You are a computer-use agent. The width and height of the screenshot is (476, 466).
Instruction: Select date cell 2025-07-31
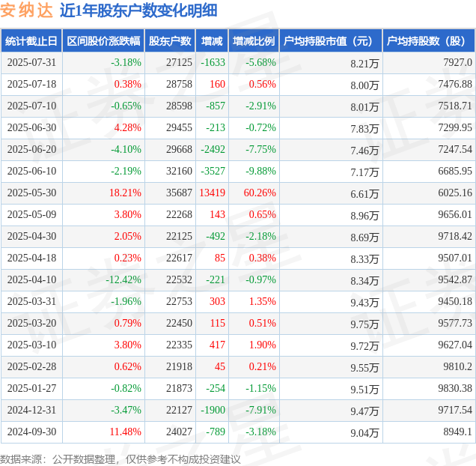31,62
